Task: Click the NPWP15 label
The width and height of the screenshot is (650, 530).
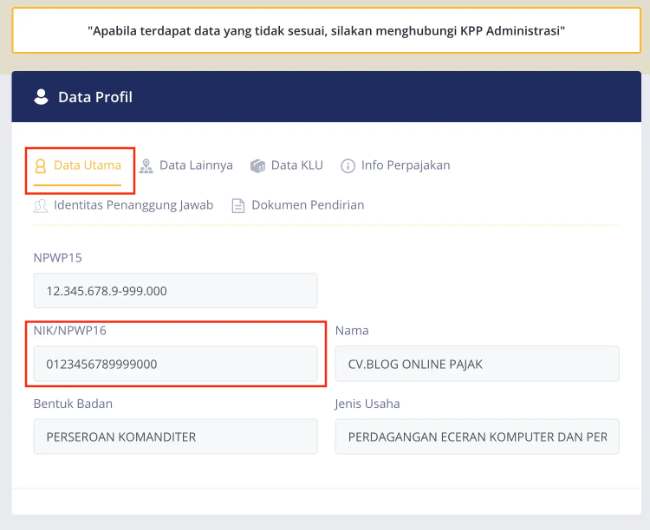Action: point(58,258)
